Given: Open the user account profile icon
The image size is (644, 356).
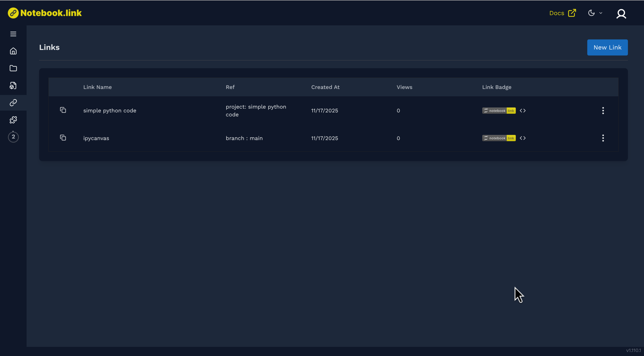Looking at the screenshot, I should [621, 14].
